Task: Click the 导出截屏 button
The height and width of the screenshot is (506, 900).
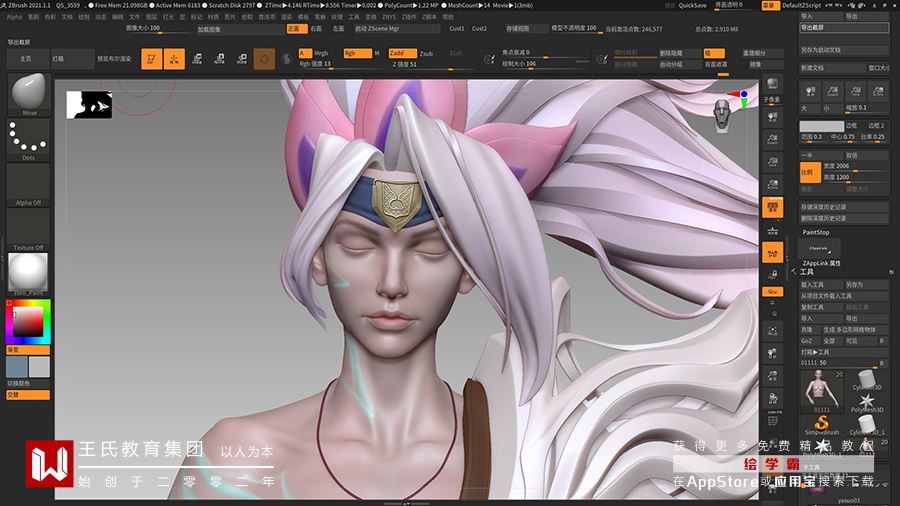Action: pyautogui.click(x=844, y=28)
